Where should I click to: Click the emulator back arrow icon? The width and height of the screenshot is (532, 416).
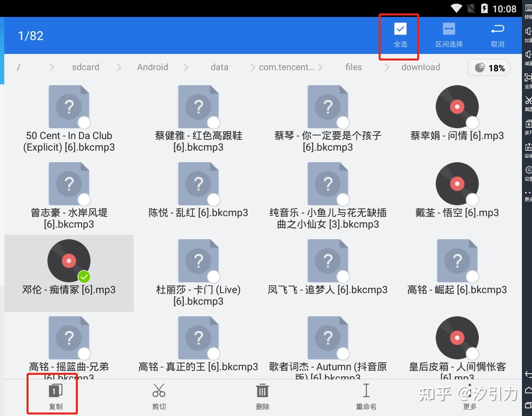528,374
